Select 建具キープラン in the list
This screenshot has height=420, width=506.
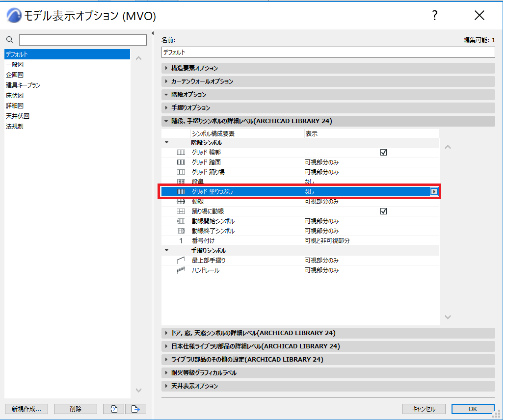point(23,85)
